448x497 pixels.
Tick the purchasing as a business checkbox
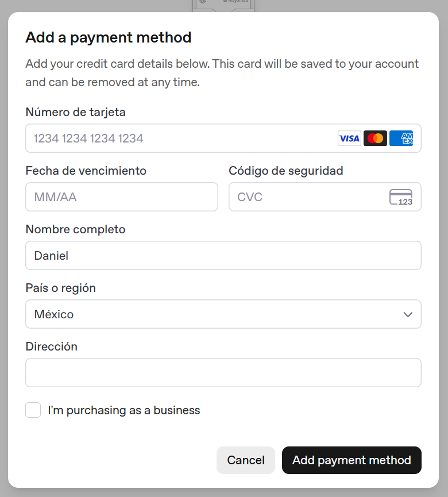click(x=33, y=410)
